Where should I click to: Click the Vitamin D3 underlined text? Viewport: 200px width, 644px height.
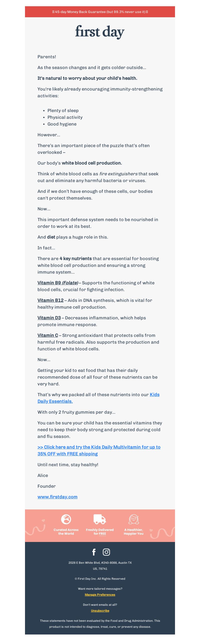(49, 318)
